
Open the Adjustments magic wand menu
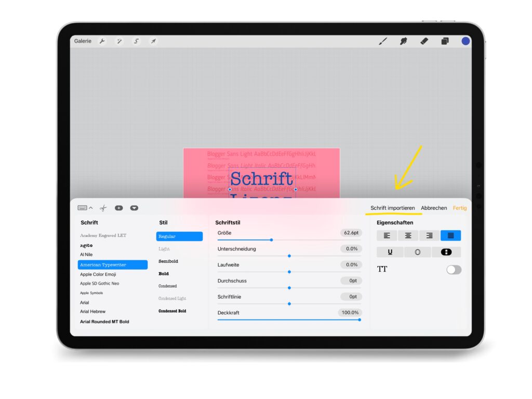[x=119, y=41]
